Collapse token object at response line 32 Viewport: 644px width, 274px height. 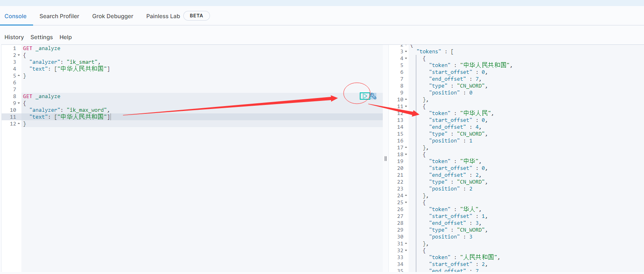pyautogui.click(x=406, y=251)
